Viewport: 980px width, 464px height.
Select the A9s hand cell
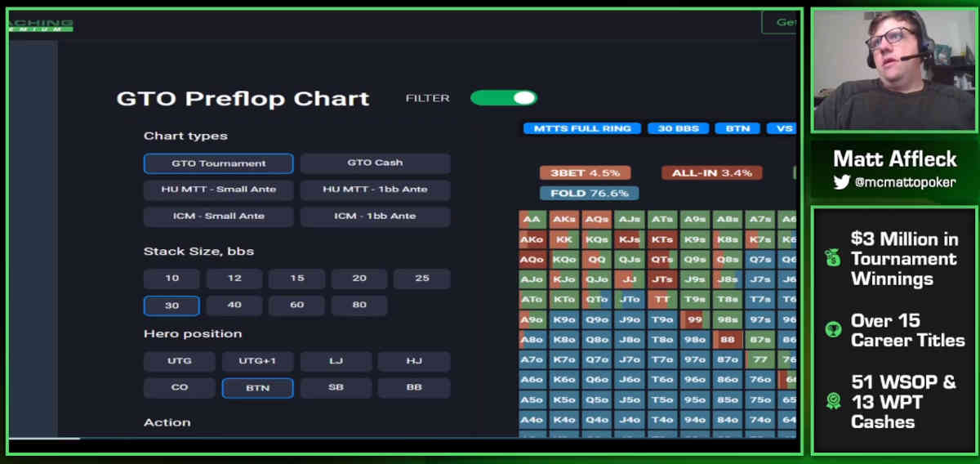pyautogui.click(x=694, y=220)
